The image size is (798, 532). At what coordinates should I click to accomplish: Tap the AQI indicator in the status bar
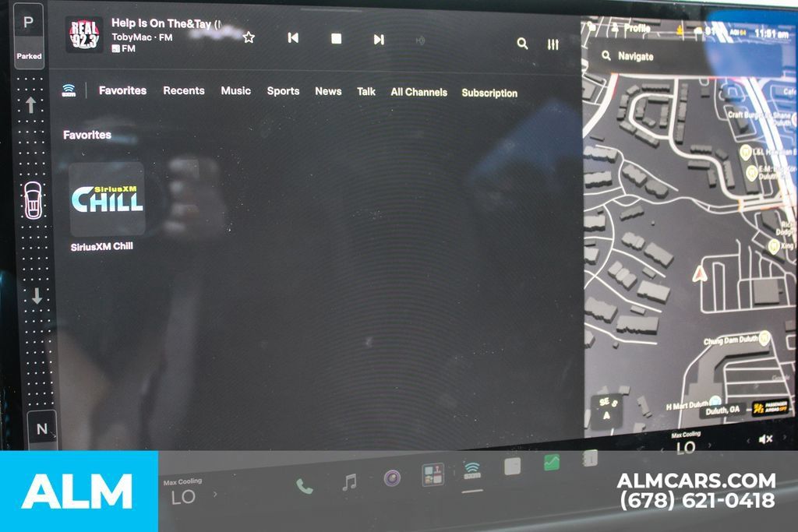(x=738, y=33)
